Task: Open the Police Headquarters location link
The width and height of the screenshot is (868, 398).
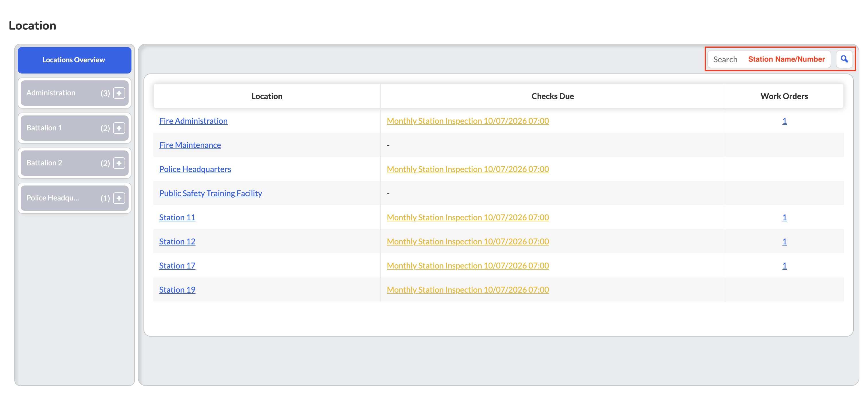Action: pos(195,169)
